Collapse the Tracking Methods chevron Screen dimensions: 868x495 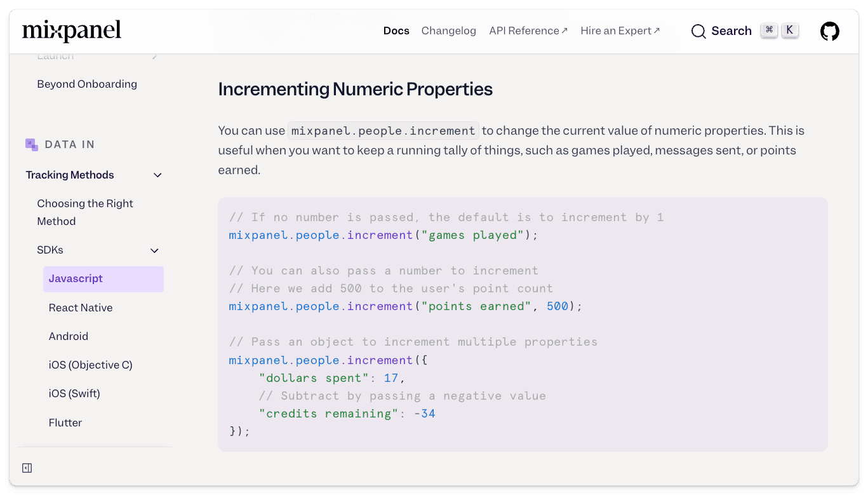point(157,175)
